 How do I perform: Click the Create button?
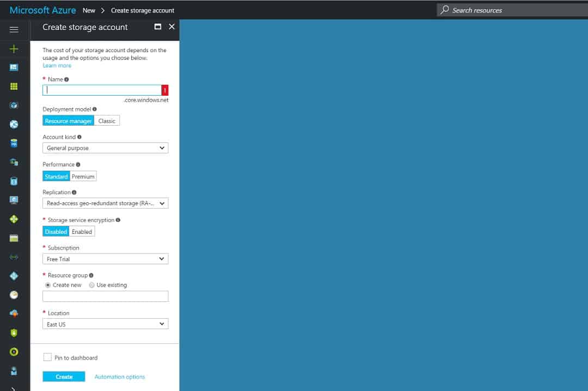click(x=64, y=376)
